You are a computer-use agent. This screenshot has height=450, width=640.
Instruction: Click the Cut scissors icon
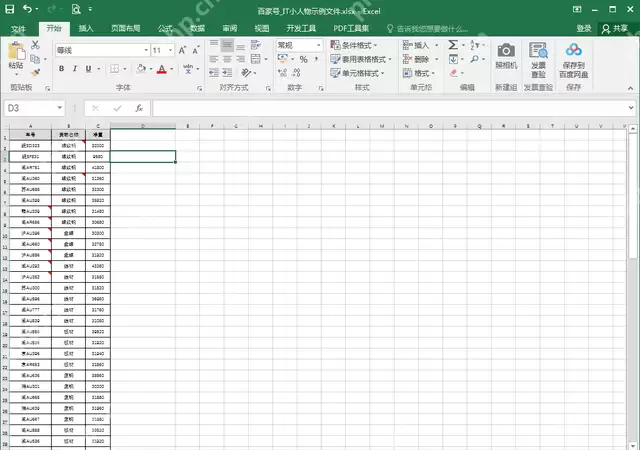[36, 45]
